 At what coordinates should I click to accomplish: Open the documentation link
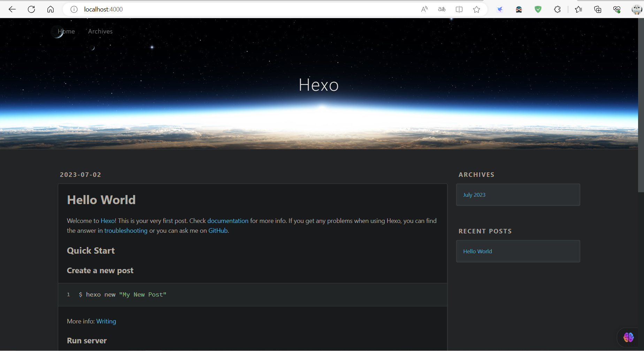[x=228, y=221]
